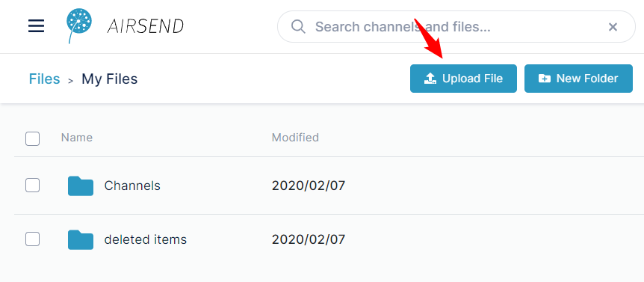
Task: Click the AirSend dandelion logo
Action: [x=79, y=25]
